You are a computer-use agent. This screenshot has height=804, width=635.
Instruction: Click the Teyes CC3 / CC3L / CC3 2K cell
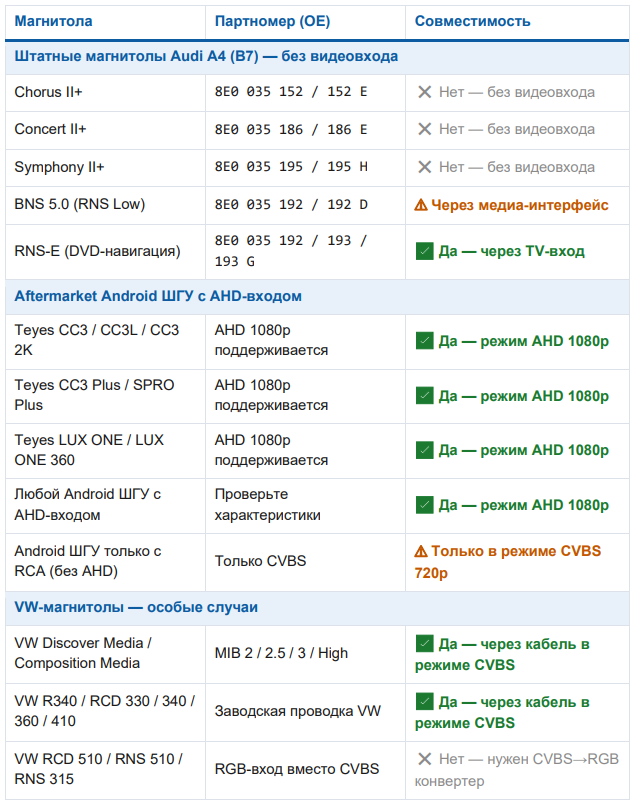[105, 341]
